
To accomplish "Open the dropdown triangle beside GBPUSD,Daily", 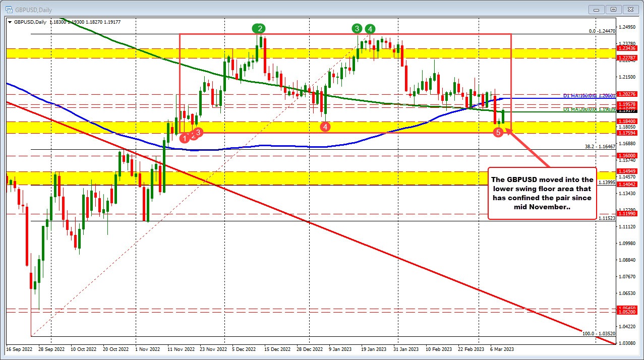I will (x=10, y=22).
